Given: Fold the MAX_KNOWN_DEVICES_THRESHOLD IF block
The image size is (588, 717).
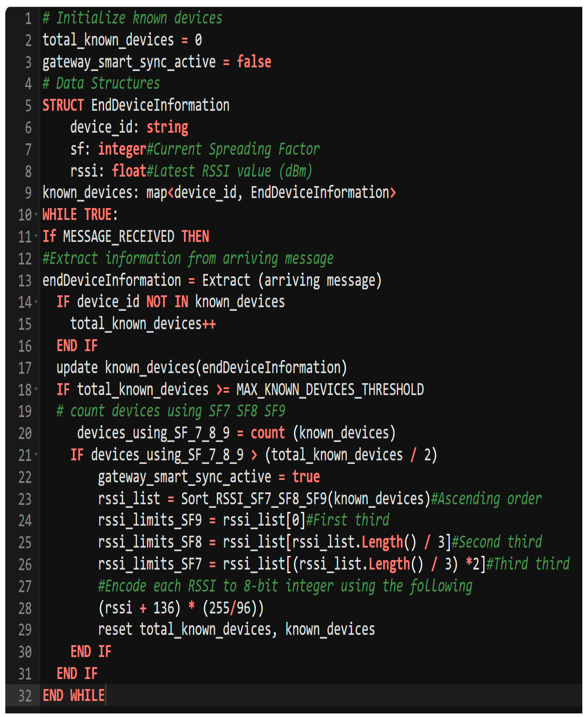Looking at the screenshot, I should coord(36,389).
